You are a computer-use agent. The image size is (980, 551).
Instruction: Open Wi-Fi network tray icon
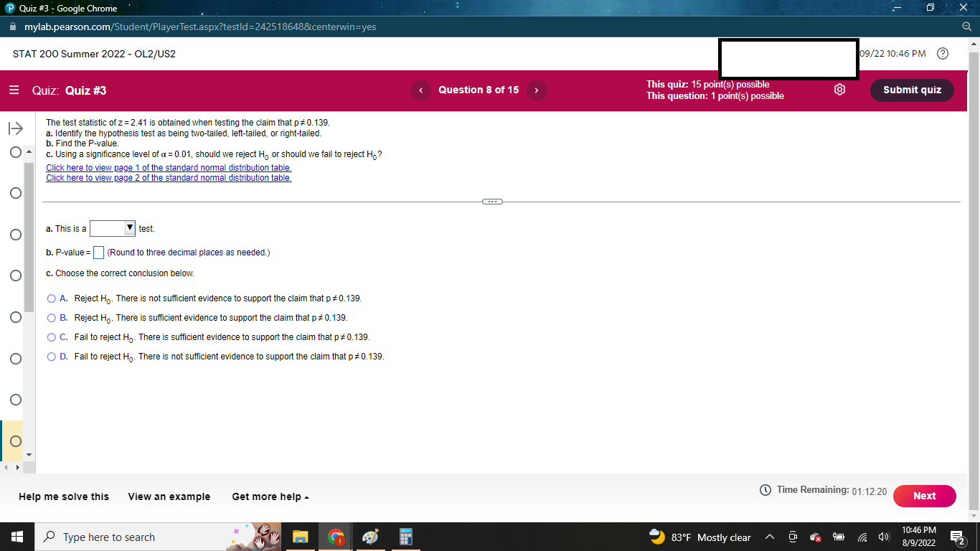862,537
